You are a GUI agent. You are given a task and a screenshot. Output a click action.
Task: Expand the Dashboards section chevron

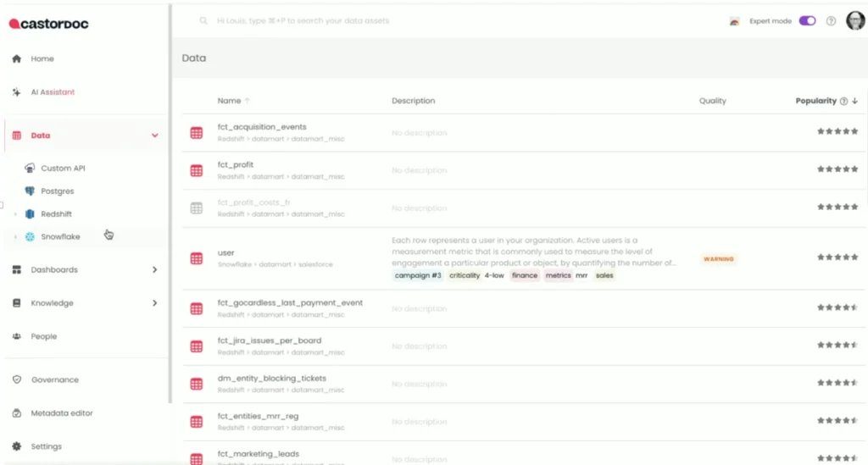click(x=155, y=270)
